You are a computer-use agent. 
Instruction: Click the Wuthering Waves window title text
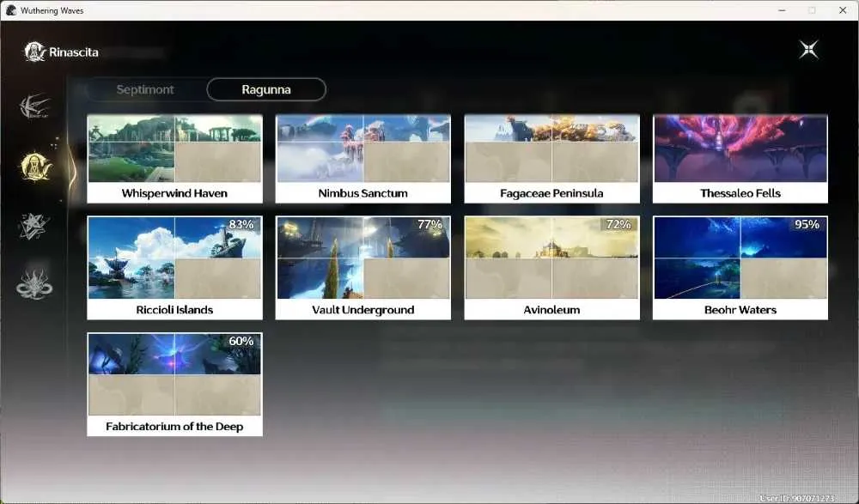tap(52, 10)
